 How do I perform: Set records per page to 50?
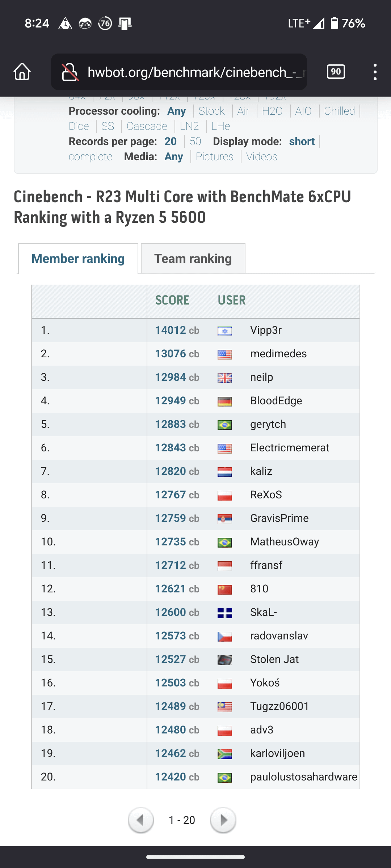pyautogui.click(x=195, y=141)
